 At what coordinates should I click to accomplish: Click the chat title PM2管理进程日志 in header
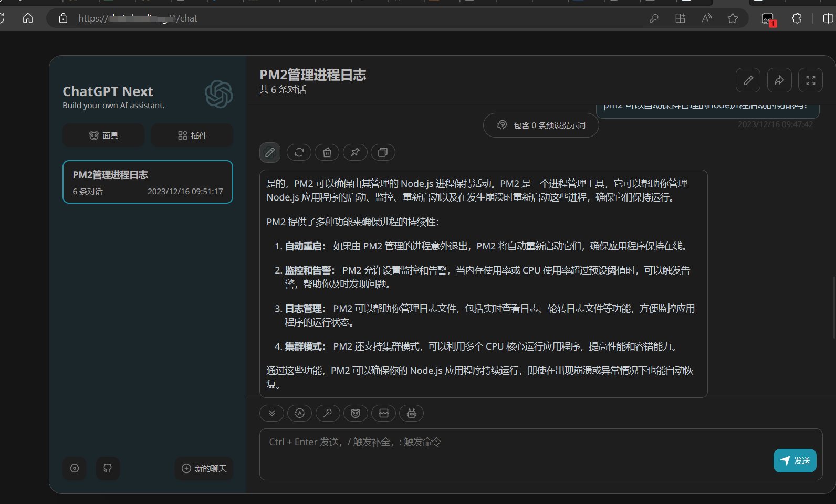[313, 75]
